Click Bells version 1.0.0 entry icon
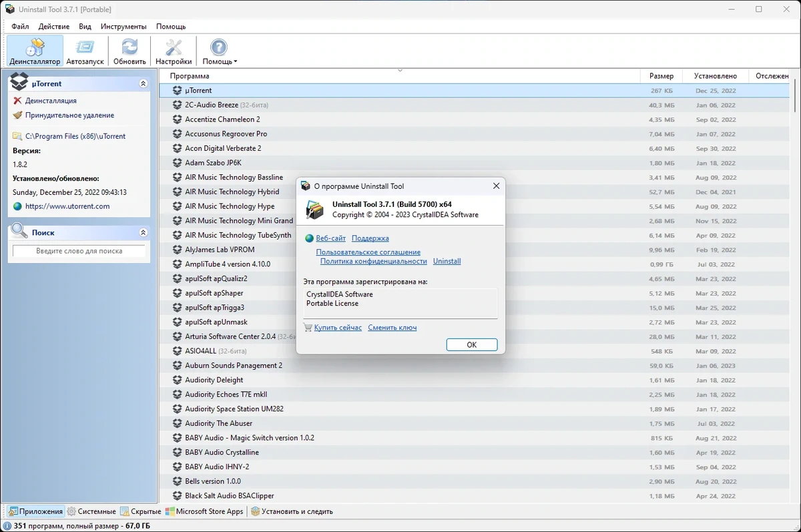This screenshot has height=532, width=801. (x=177, y=481)
